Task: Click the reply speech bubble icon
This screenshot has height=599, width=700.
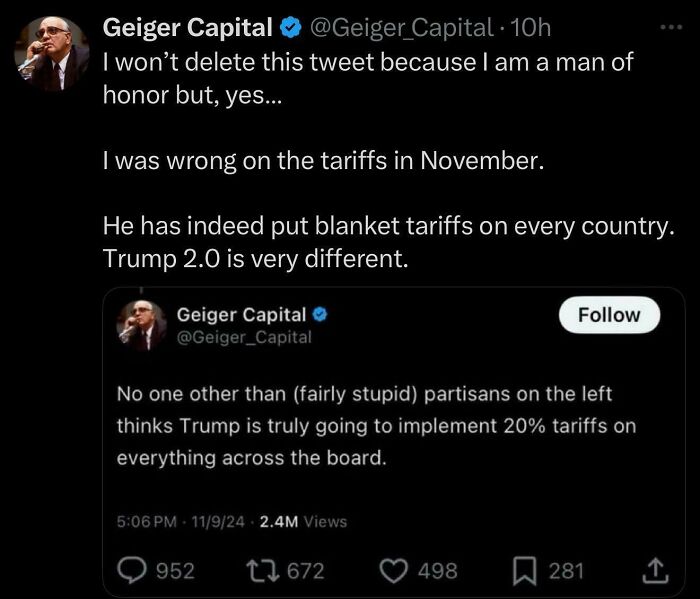Action: click(x=132, y=571)
